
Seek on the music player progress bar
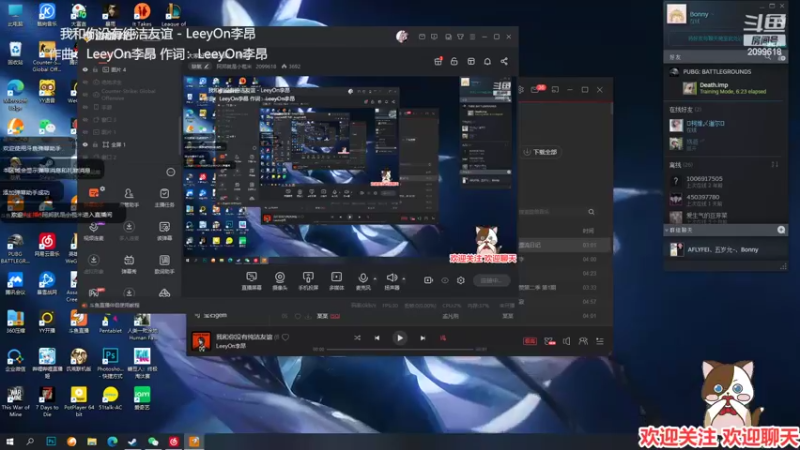399,349
